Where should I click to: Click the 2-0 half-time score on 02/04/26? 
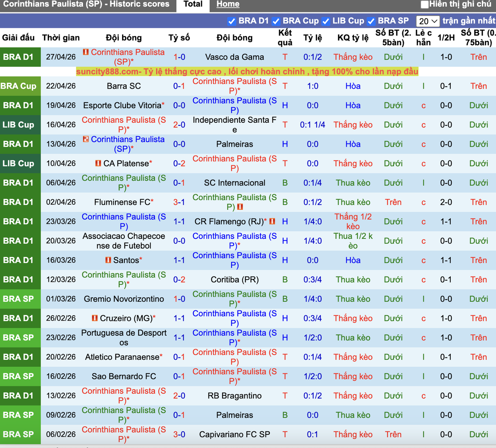(x=446, y=202)
